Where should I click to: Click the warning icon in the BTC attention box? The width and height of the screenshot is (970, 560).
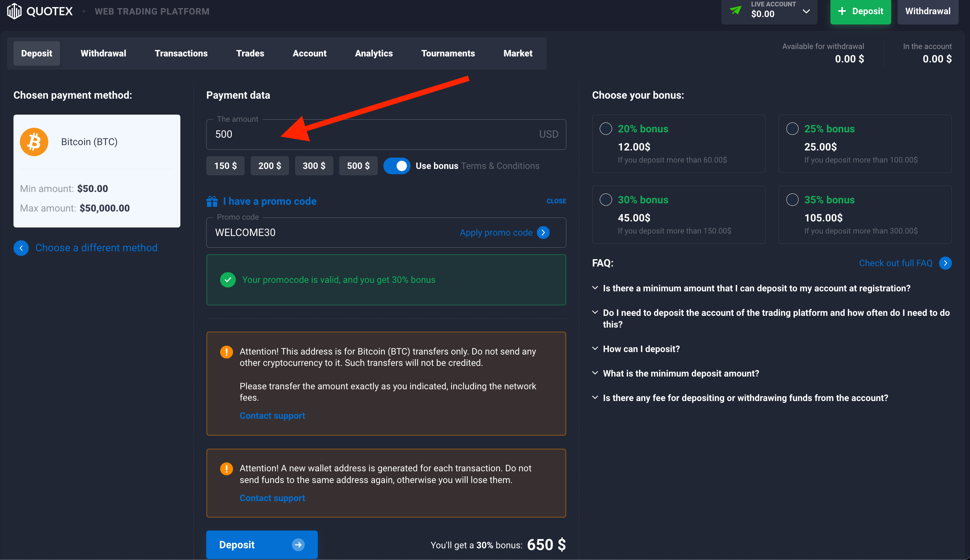[227, 351]
